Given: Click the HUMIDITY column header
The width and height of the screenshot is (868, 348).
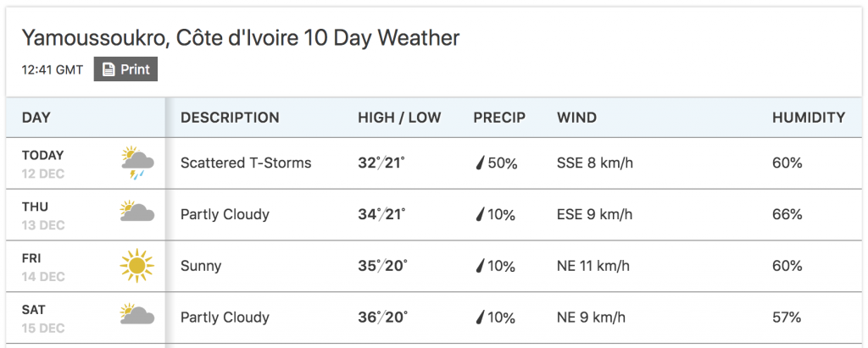Looking at the screenshot, I should click(809, 118).
